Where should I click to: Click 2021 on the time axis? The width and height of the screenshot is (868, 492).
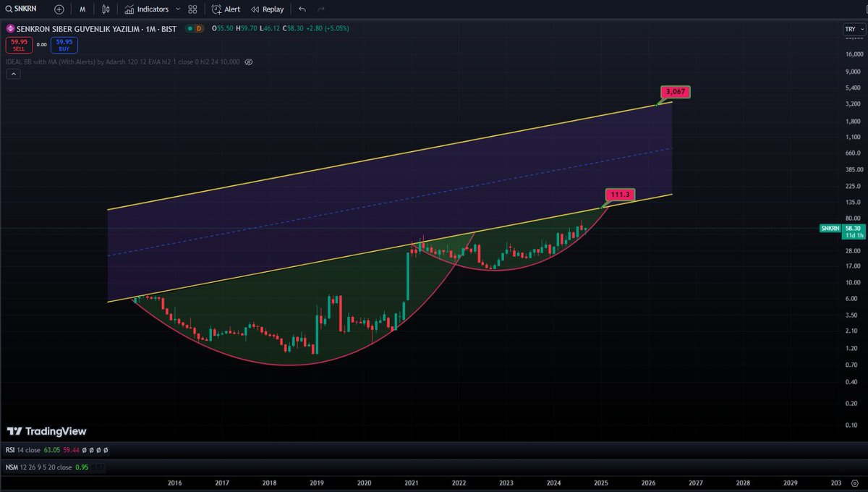(412, 483)
